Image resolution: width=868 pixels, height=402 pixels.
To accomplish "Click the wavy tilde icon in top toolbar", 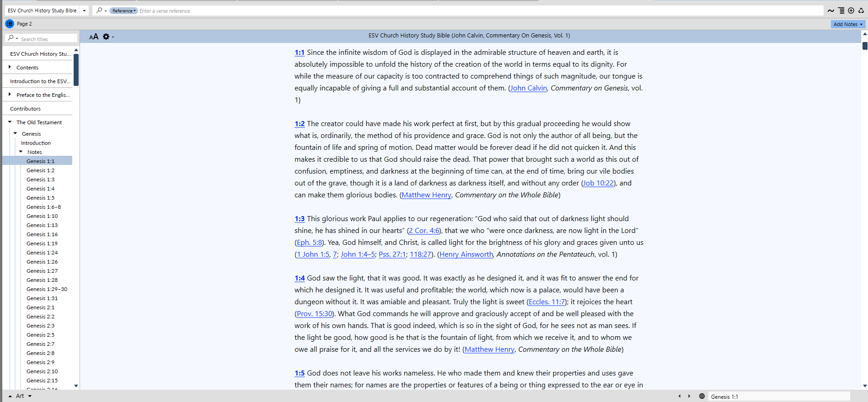I will (831, 11).
